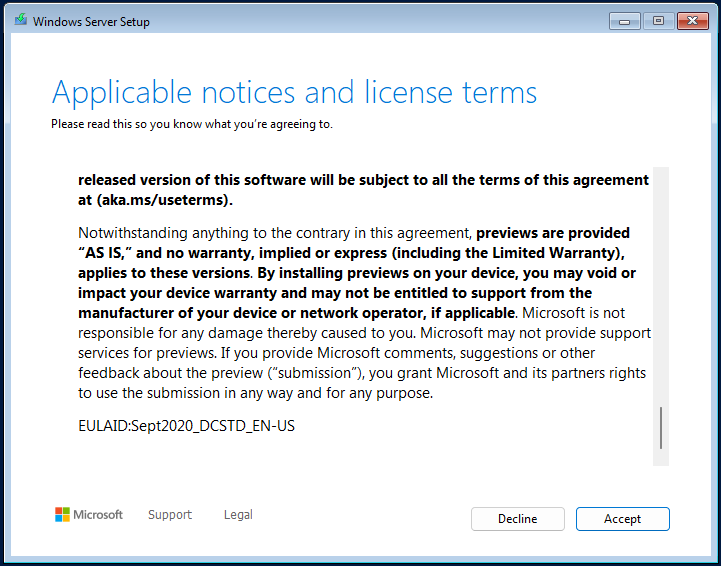Click the bold "AS IS," phrase
Image resolution: width=721 pixels, height=566 pixels.
pyautogui.click(x=105, y=253)
